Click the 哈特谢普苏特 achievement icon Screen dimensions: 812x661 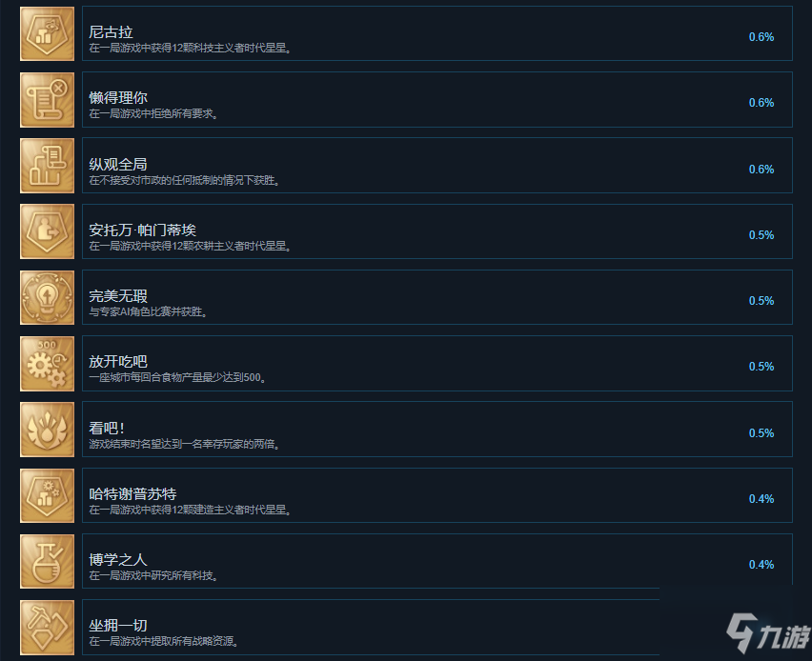(47, 496)
